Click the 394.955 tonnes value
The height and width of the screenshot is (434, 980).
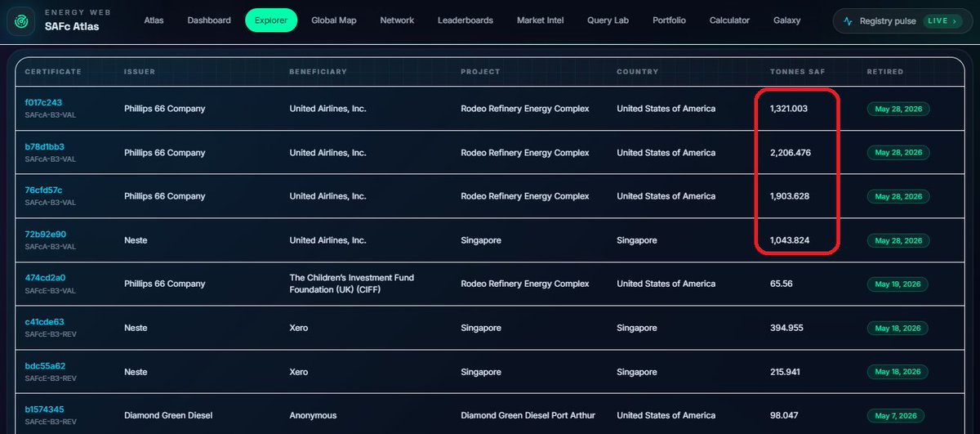[x=786, y=328]
